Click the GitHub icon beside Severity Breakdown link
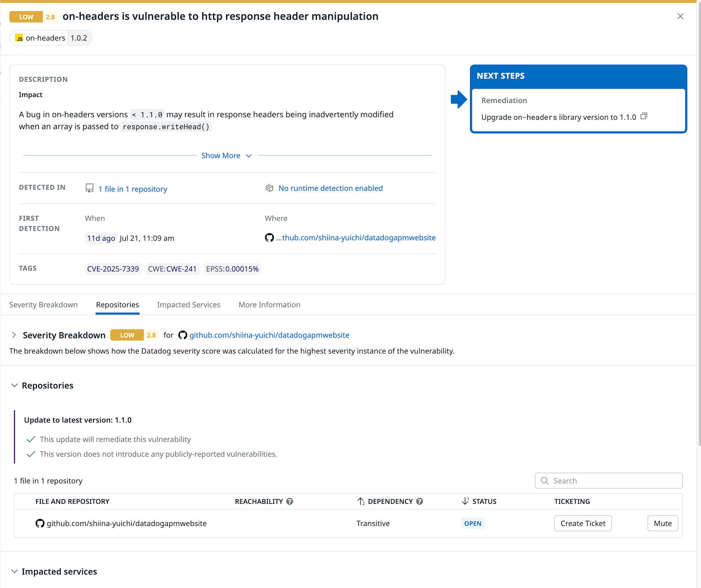 click(183, 335)
